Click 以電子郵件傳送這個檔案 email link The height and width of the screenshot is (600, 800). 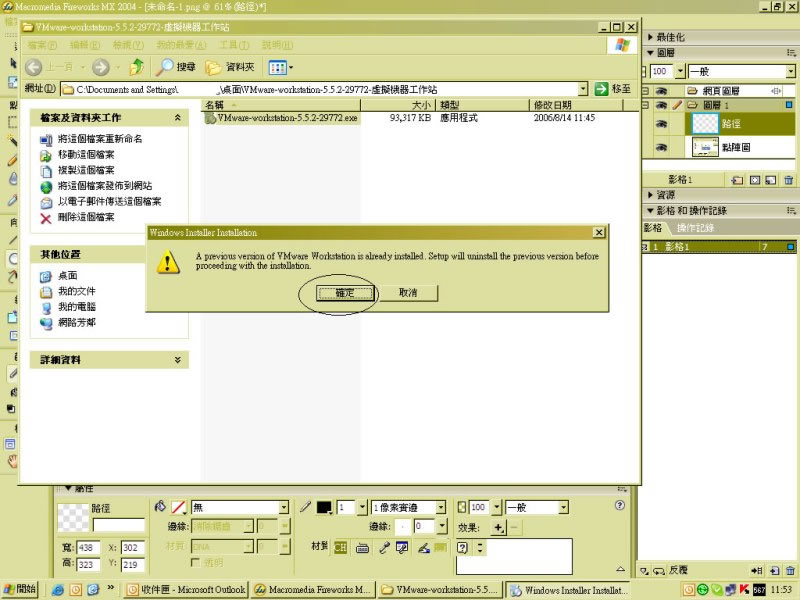[x=109, y=202]
